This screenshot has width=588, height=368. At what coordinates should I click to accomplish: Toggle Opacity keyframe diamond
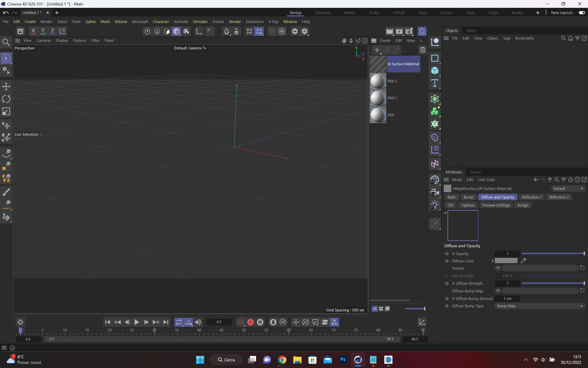[x=447, y=254]
